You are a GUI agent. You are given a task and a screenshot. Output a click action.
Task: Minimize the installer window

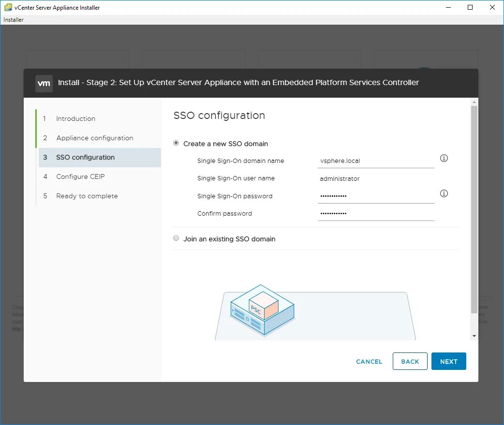point(448,7)
